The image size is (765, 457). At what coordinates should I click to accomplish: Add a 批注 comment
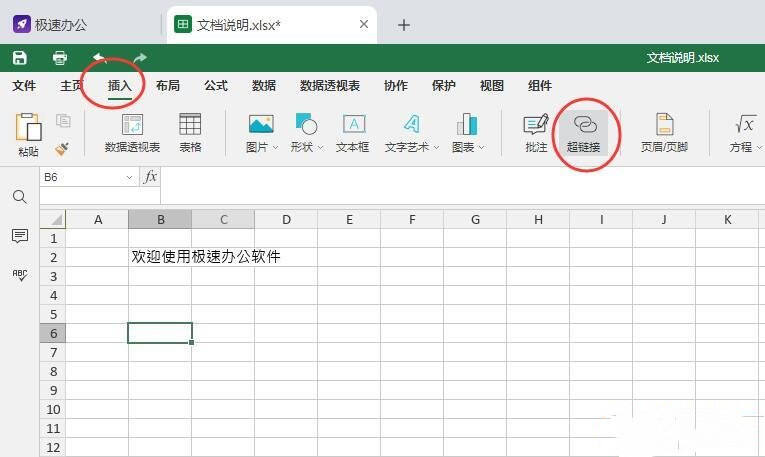coord(536,134)
